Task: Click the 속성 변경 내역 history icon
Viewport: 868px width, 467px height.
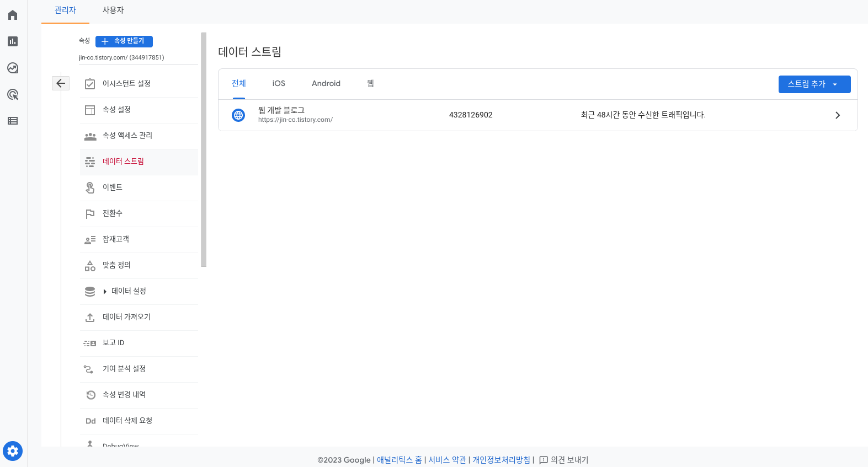Action: [91, 395]
